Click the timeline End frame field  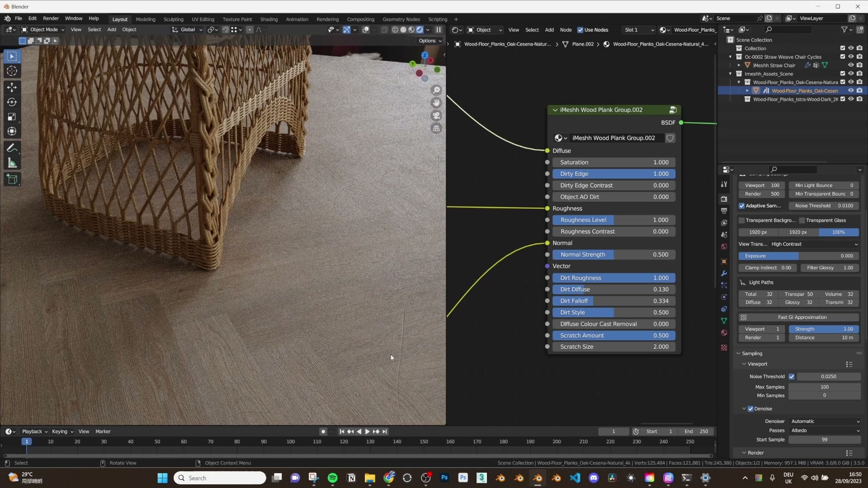pos(696,432)
